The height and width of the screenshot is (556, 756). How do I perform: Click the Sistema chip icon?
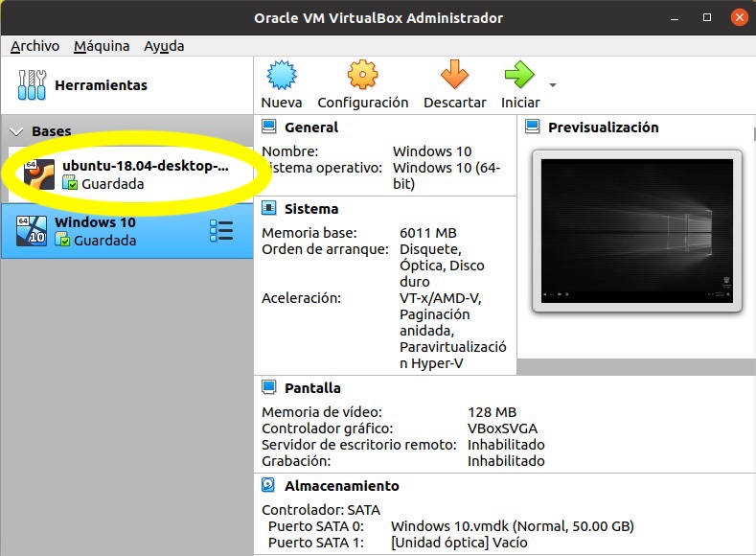point(268,208)
